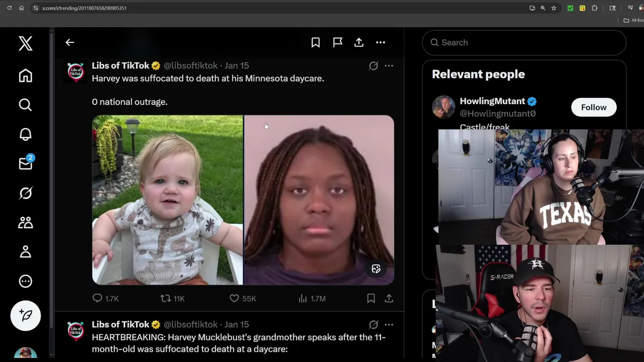
Task: Open HowlingMutant avatar in Relevant people
Action: point(443,107)
